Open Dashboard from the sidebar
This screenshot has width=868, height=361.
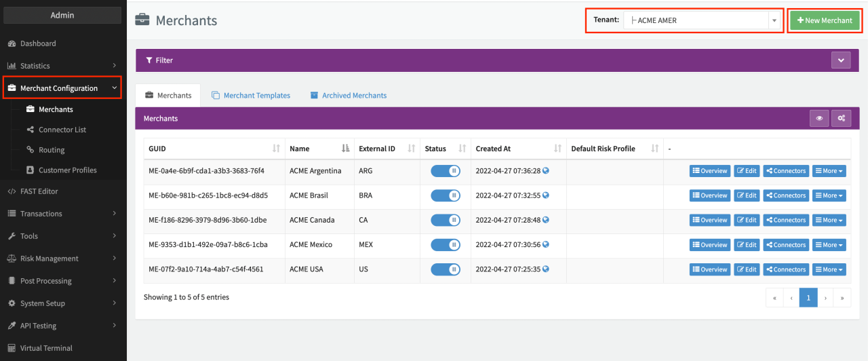point(38,43)
